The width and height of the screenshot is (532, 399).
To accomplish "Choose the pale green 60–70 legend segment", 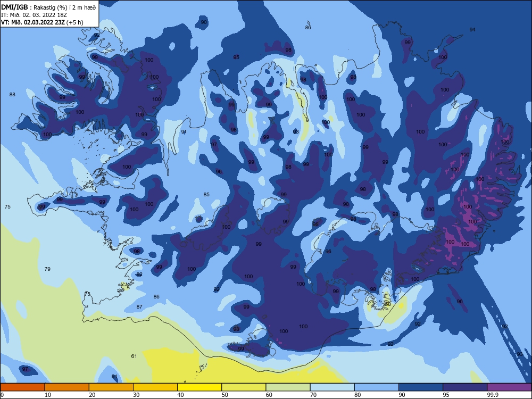I will click(x=288, y=387).
